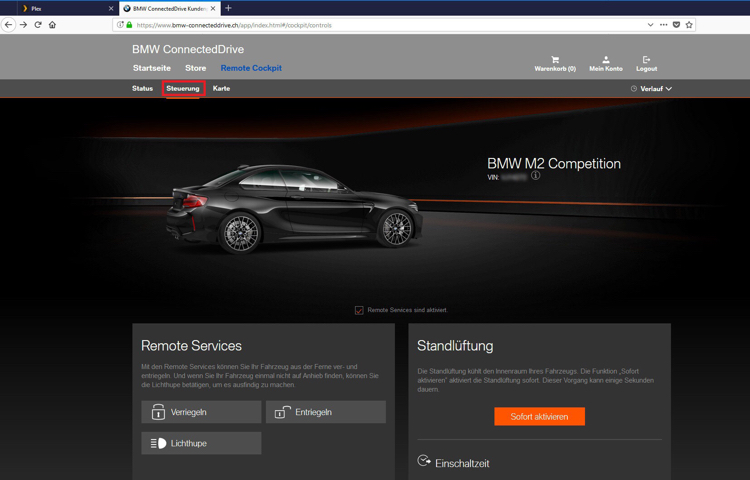Click the Einschaltzeit timer icon
This screenshot has width=750, height=480.
[424, 461]
